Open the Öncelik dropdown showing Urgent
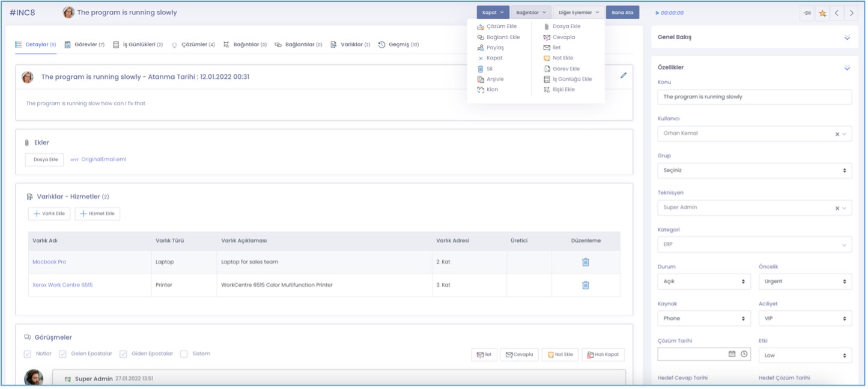This screenshot has width=868, height=389. click(x=805, y=281)
